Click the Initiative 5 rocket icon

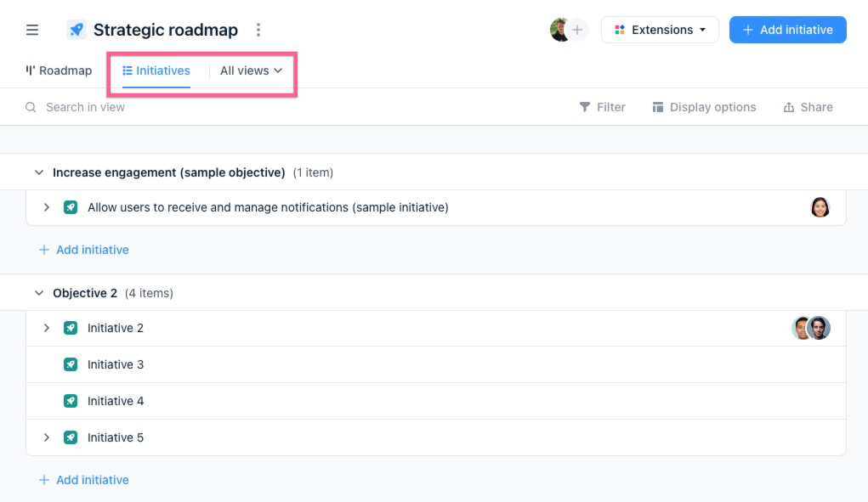[x=71, y=437]
